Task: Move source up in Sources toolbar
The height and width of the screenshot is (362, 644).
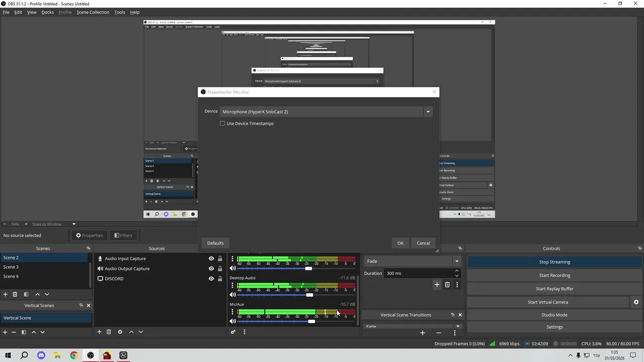Action: tap(131, 332)
